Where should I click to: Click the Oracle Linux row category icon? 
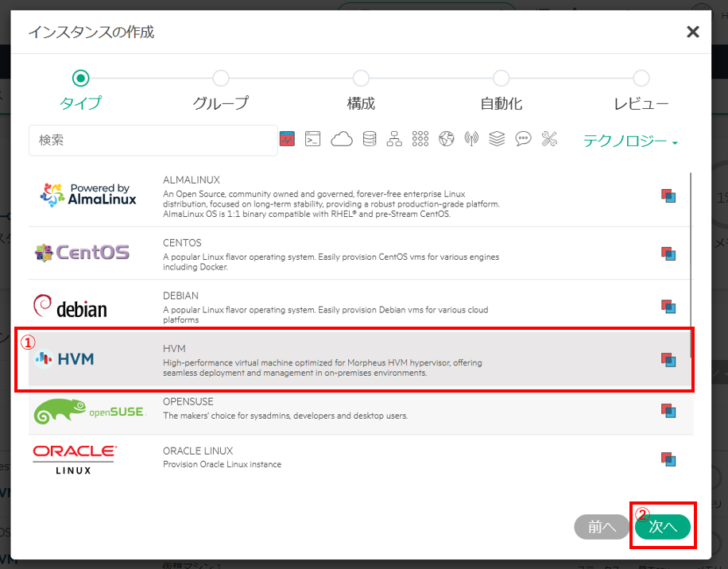click(x=668, y=459)
